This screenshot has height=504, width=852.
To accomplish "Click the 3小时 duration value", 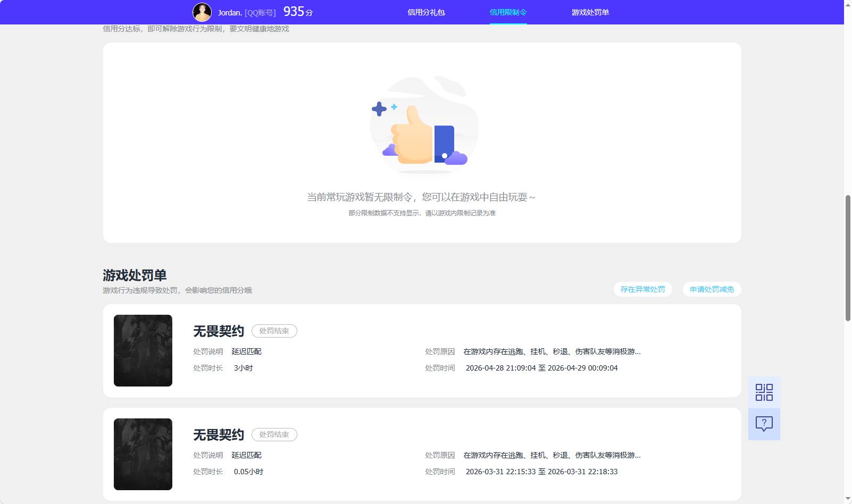I will (243, 368).
